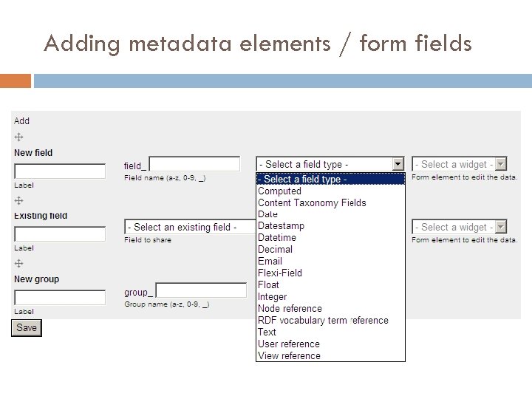
Task: Choose View reference field type
Action: click(289, 355)
